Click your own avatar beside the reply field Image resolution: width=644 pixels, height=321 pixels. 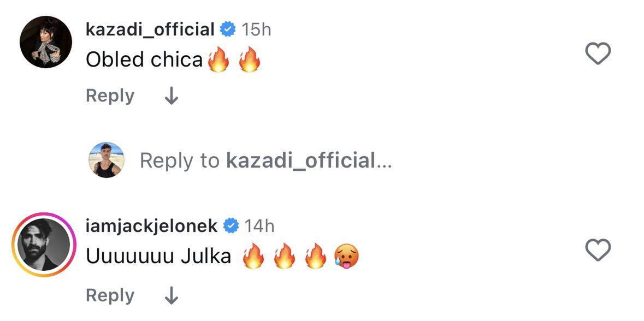click(x=107, y=160)
